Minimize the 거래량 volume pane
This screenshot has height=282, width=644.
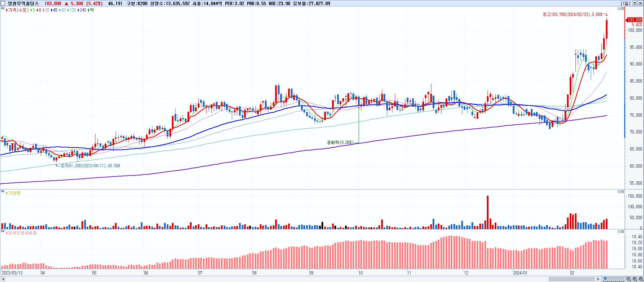click(x=619, y=192)
